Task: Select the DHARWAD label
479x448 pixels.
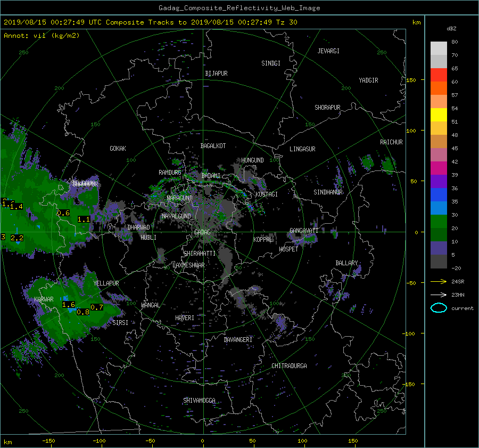Action: (x=138, y=227)
